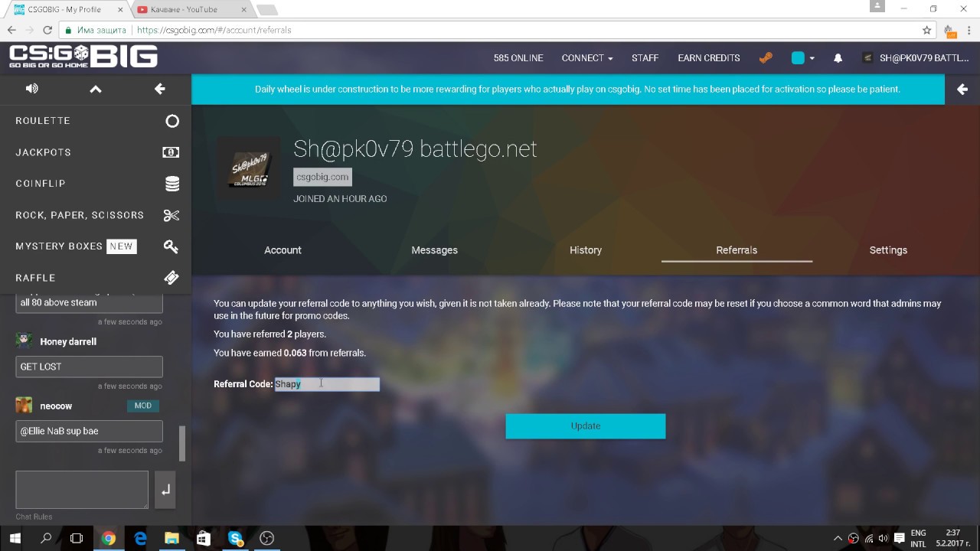The height and width of the screenshot is (551, 980).
Task: Open Skype from the taskbar
Action: coord(235,538)
